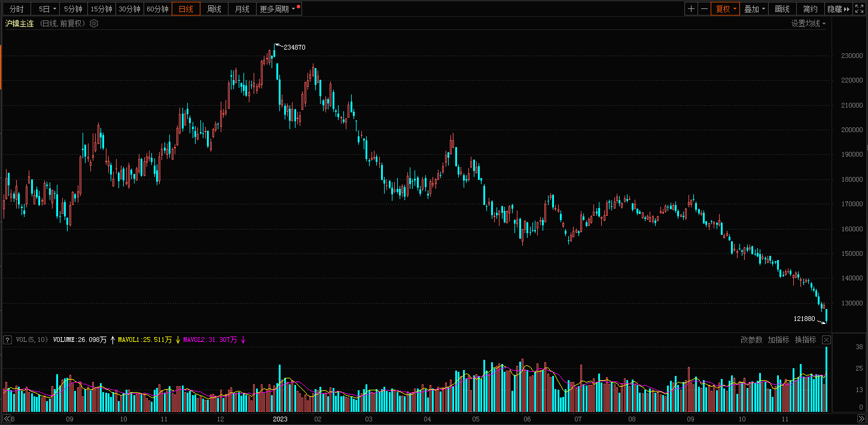Switch to 60分钟 period tab
Viewport: 868px width, 425px height.
tap(157, 9)
